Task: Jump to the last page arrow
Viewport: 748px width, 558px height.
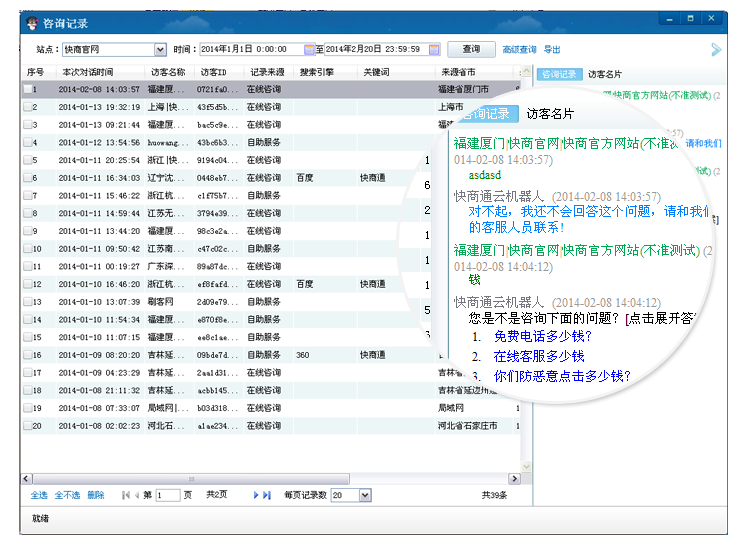Action: pyautogui.click(x=267, y=495)
